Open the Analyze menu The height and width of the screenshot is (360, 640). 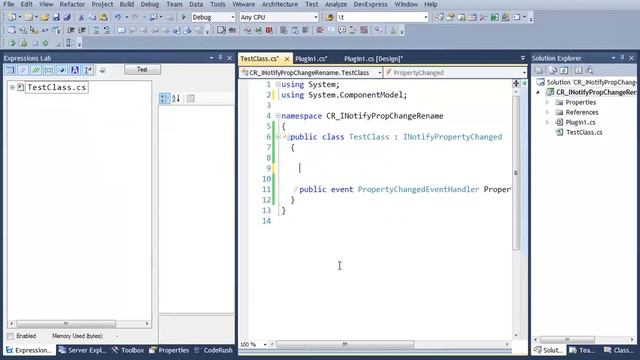pyautogui.click(x=336, y=4)
